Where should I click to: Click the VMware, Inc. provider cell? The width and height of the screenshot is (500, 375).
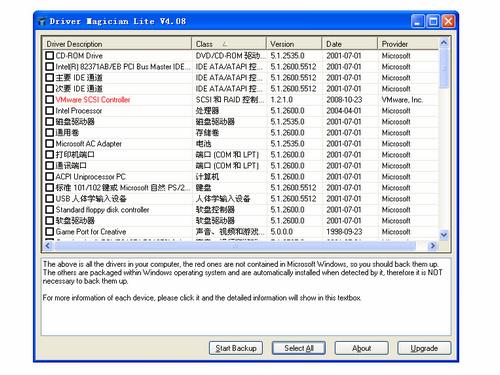pyautogui.click(x=402, y=100)
